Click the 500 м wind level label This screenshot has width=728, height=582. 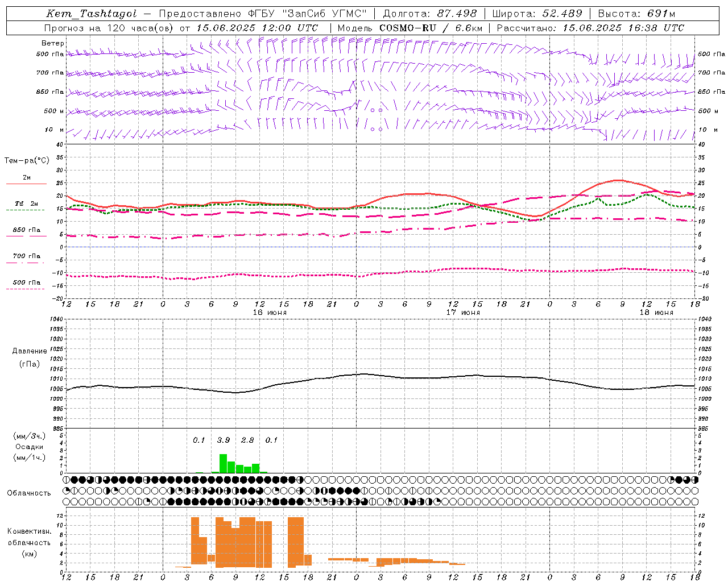tap(54, 111)
